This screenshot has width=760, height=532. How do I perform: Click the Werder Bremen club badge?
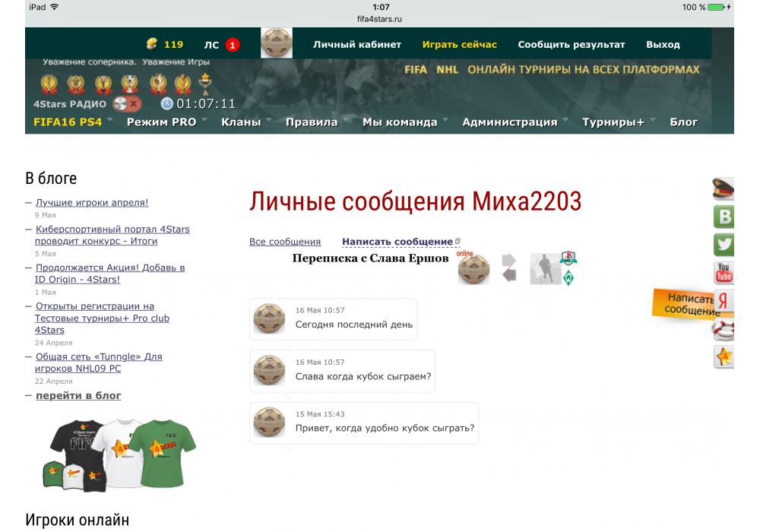click(568, 278)
